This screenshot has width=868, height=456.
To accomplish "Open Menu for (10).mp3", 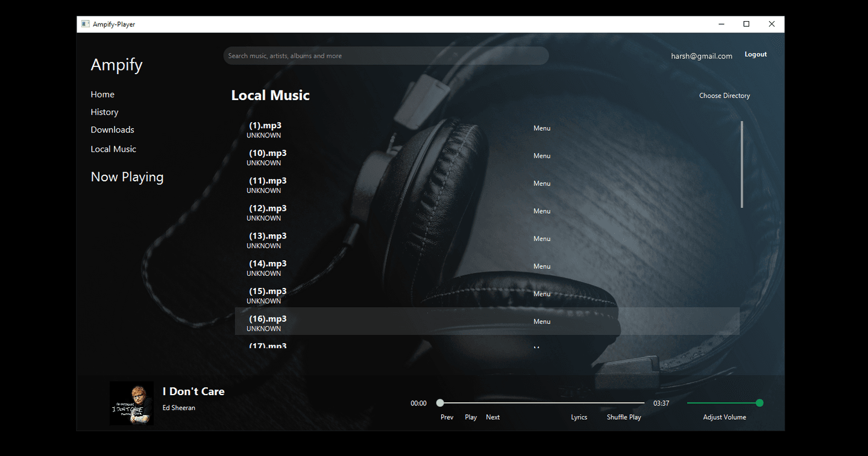I will 542,156.
